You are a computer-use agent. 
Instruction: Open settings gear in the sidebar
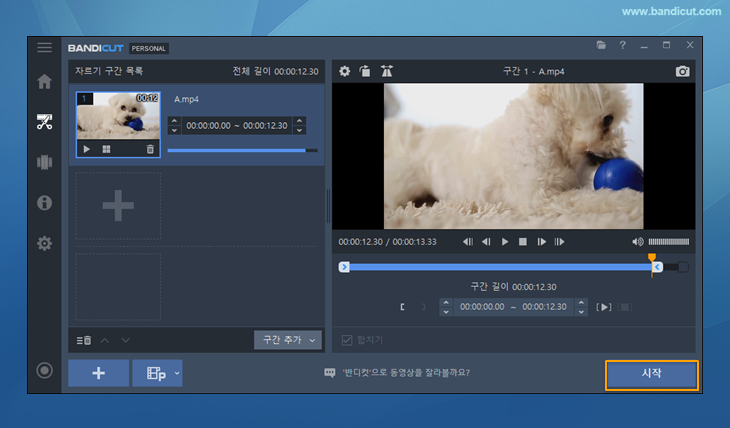pyautogui.click(x=44, y=243)
